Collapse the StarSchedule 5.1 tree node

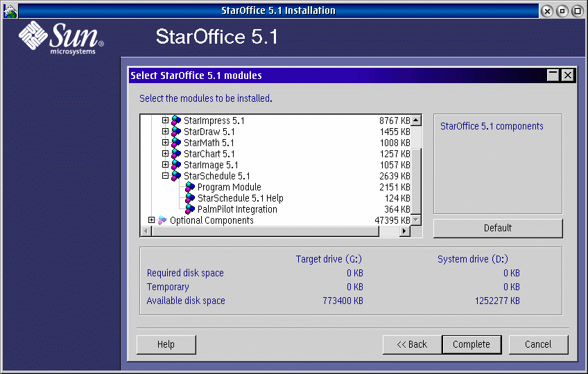click(165, 175)
